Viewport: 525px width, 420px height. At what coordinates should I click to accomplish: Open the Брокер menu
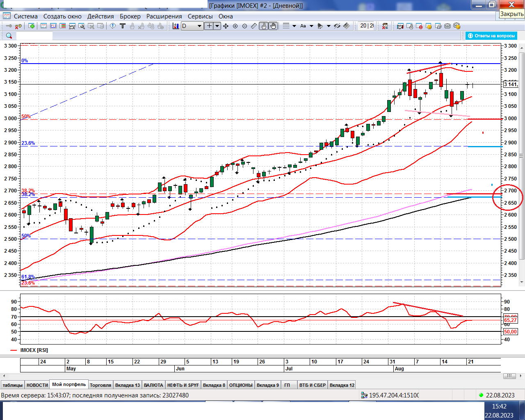point(130,16)
